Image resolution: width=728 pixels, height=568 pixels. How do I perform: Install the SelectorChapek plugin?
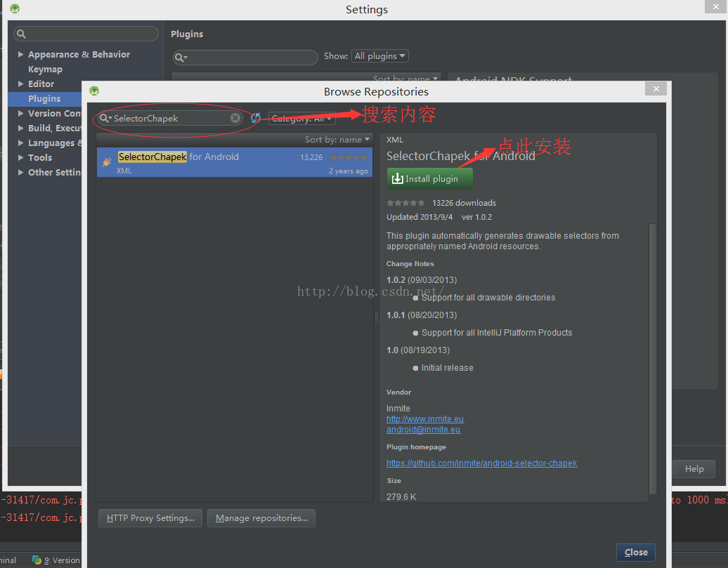pyautogui.click(x=430, y=178)
